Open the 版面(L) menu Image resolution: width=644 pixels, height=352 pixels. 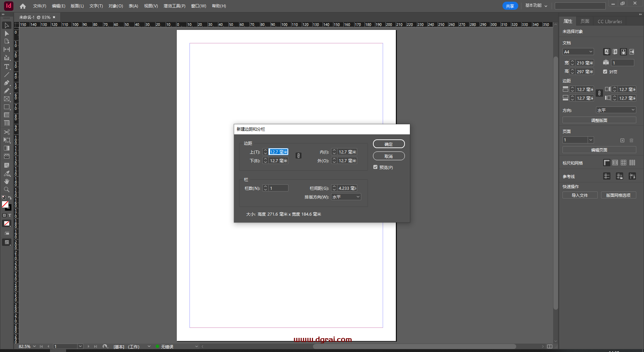point(77,6)
